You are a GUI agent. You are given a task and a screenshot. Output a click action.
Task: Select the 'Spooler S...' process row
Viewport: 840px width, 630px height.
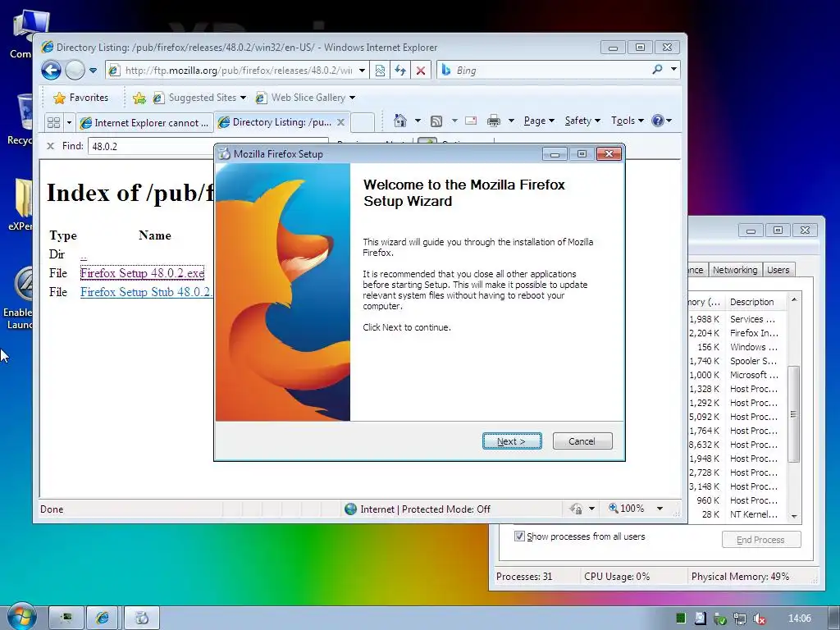point(737,361)
